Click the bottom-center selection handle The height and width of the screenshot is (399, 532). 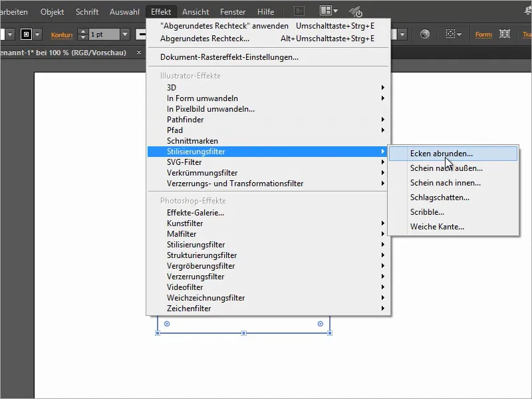click(x=243, y=333)
